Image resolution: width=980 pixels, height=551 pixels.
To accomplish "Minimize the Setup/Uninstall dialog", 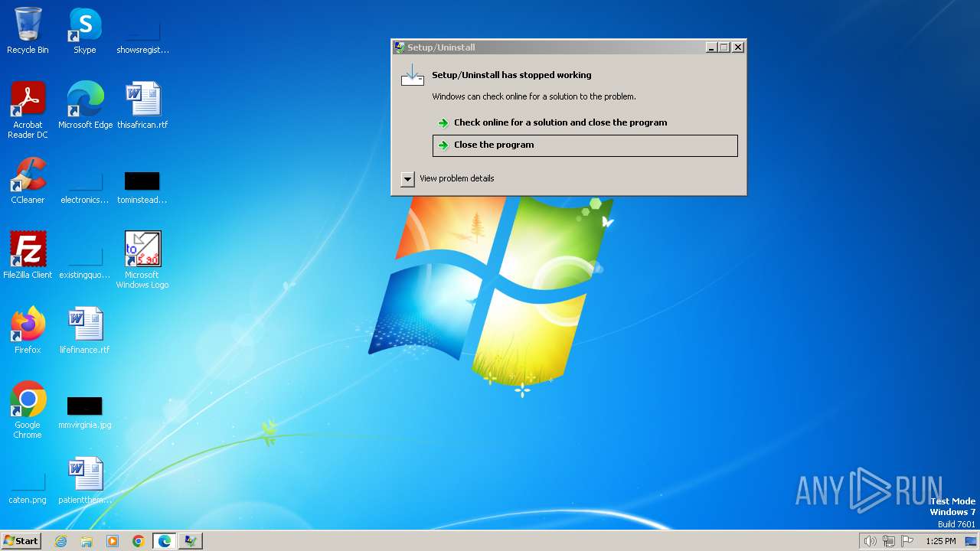I will coord(711,47).
